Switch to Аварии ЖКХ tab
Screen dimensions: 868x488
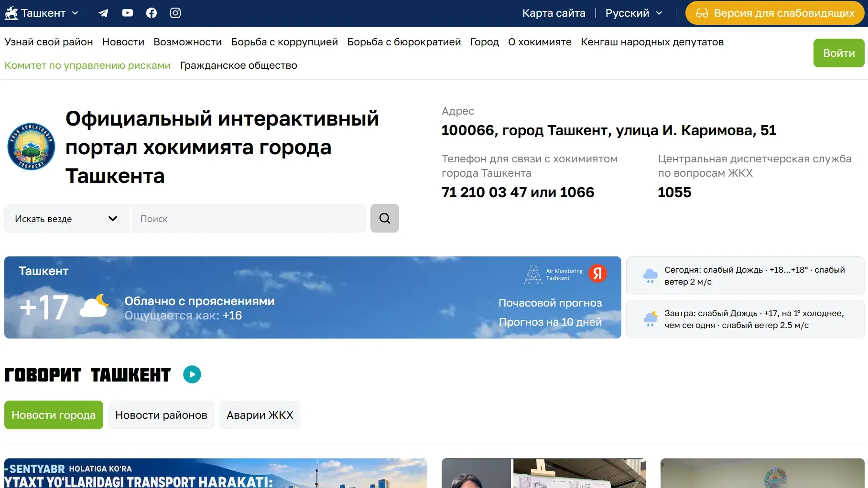click(260, 415)
